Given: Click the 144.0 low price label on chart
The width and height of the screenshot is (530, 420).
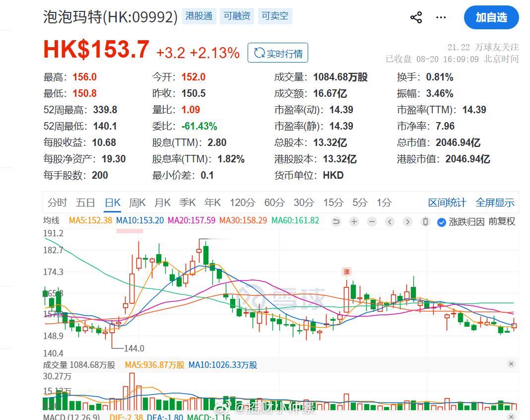Looking at the screenshot, I should [134, 349].
